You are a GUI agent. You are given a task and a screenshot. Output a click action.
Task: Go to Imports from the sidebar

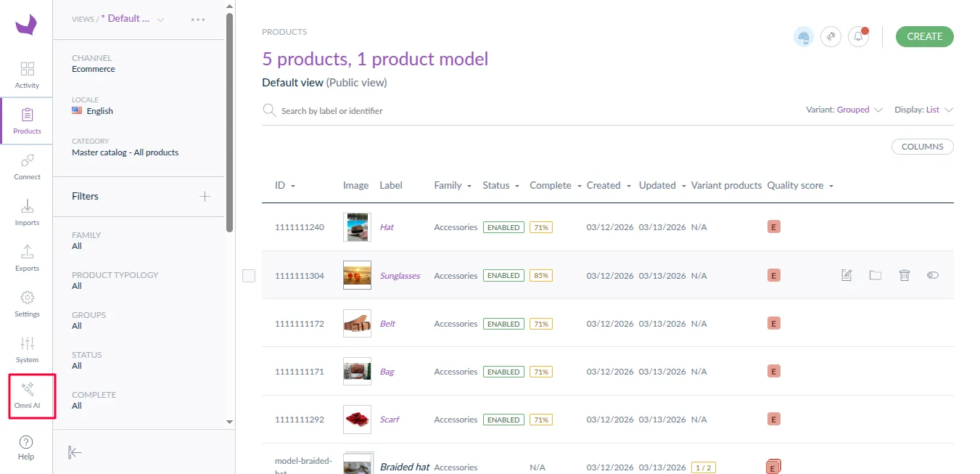pyautogui.click(x=27, y=213)
